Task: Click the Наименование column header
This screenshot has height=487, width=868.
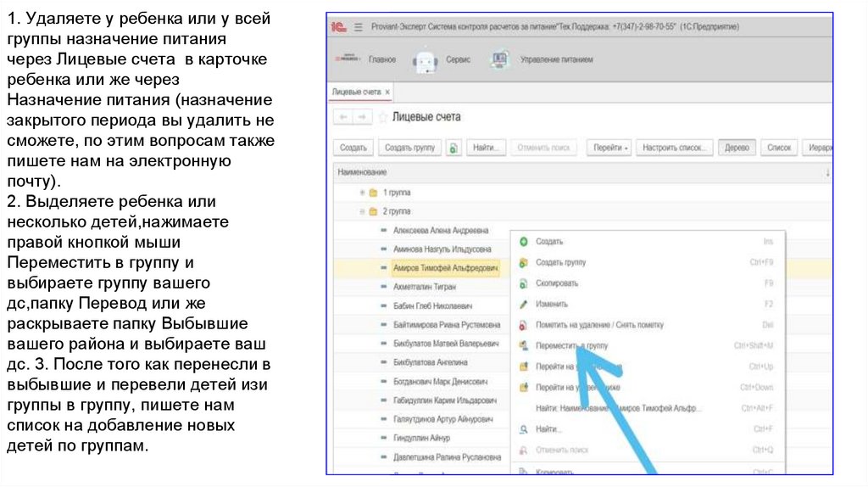Action: pos(581,173)
